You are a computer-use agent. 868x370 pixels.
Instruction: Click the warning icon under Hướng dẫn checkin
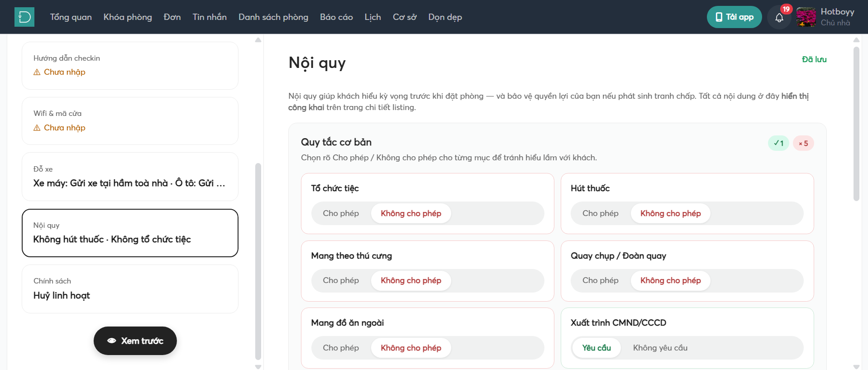[x=37, y=72]
